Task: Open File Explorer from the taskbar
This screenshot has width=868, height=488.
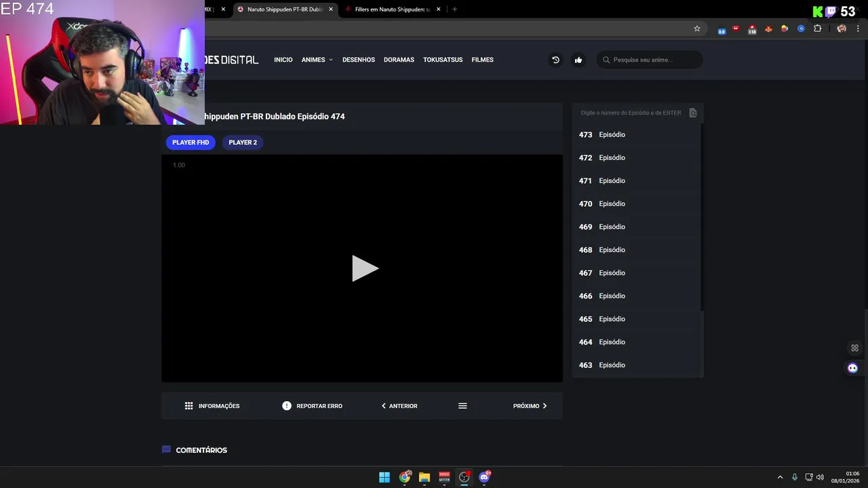Action: tap(425, 477)
